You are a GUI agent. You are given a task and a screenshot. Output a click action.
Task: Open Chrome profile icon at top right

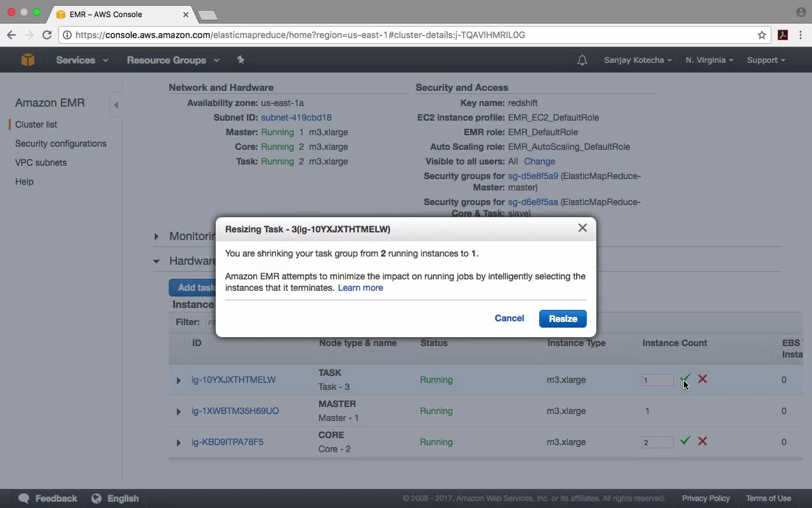[x=801, y=12]
